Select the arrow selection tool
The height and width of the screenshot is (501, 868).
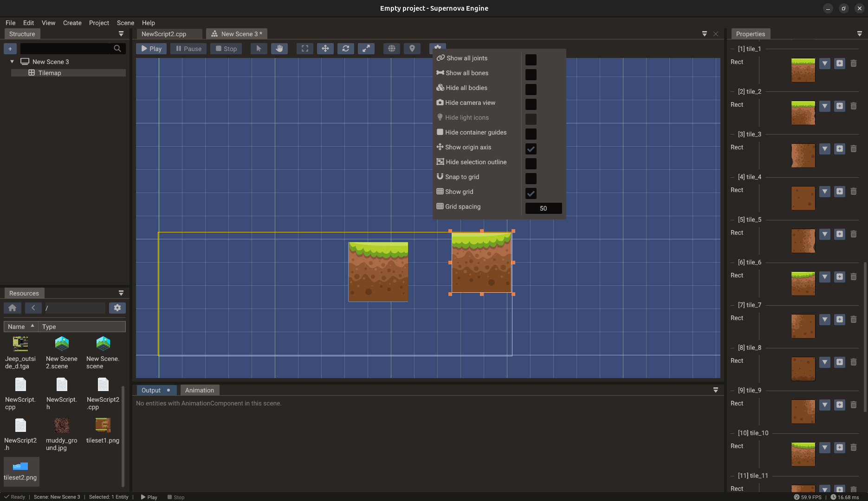pyautogui.click(x=259, y=48)
